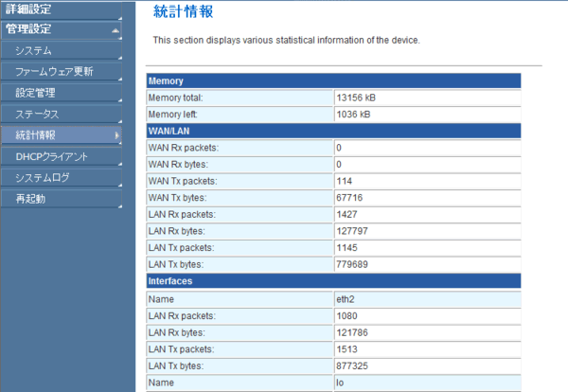
Task: Click the LAN Tx packets value 1145
Action: click(x=346, y=248)
